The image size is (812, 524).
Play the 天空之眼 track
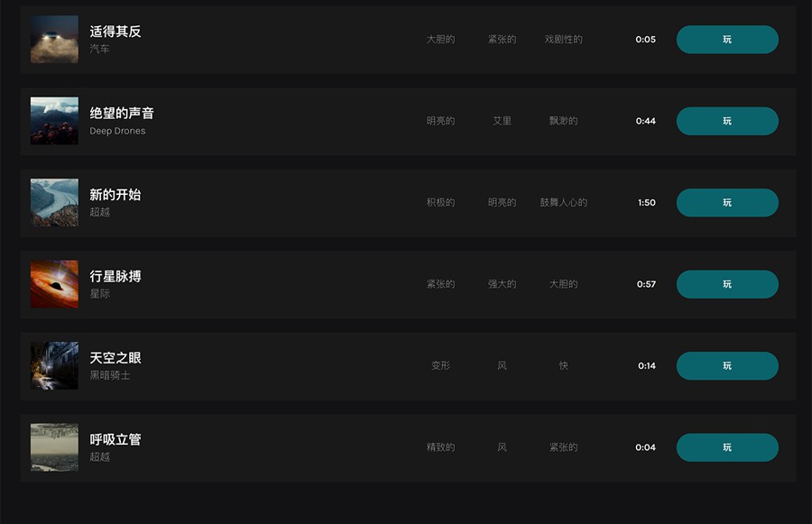click(726, 366)
